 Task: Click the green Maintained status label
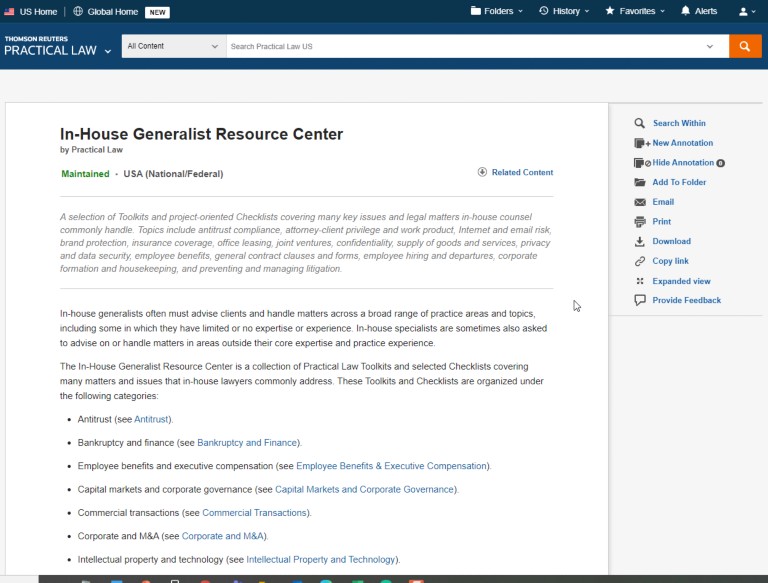tap(85, 174)
